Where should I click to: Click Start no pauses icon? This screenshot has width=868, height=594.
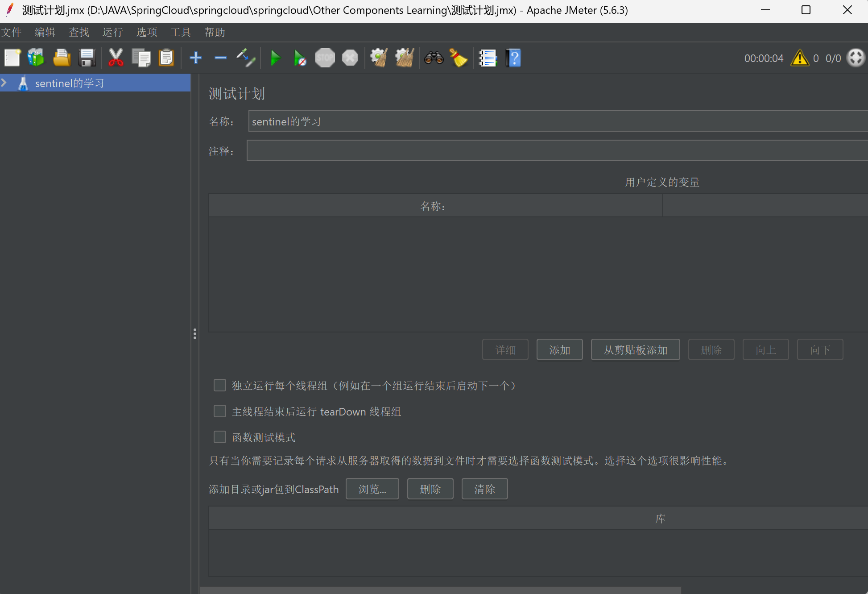pos(300,58)
